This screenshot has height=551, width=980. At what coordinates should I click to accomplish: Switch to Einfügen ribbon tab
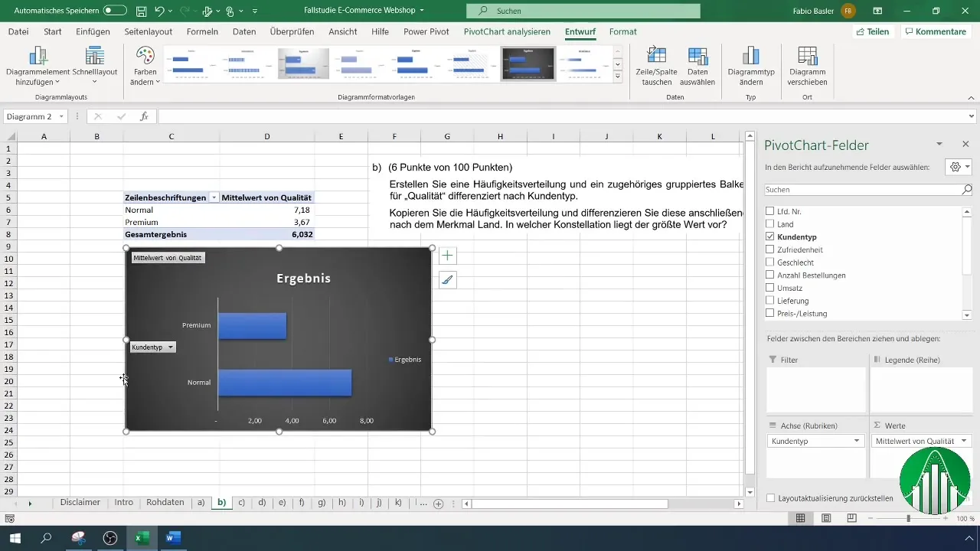pyautogui.click(x=93, y=31)
